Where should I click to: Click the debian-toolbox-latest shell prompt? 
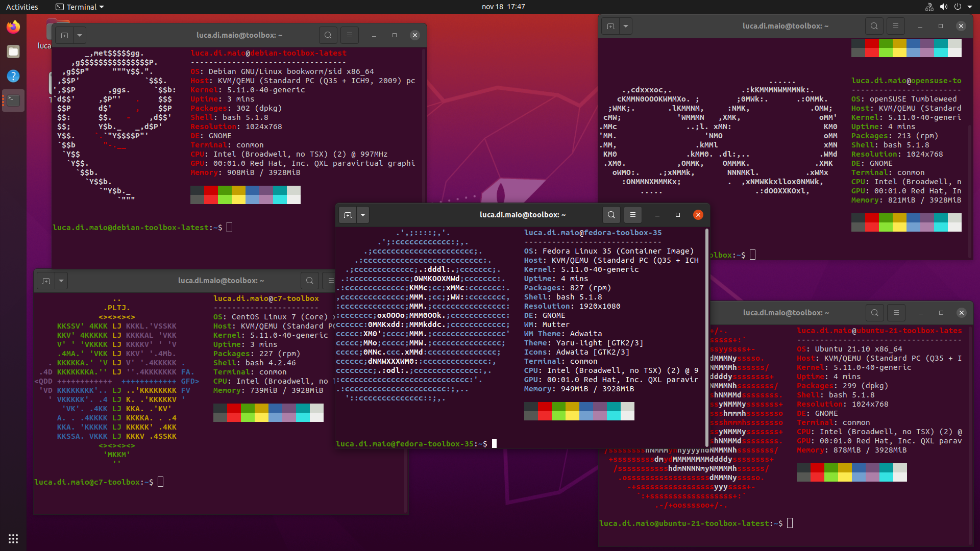pos(143,228)
